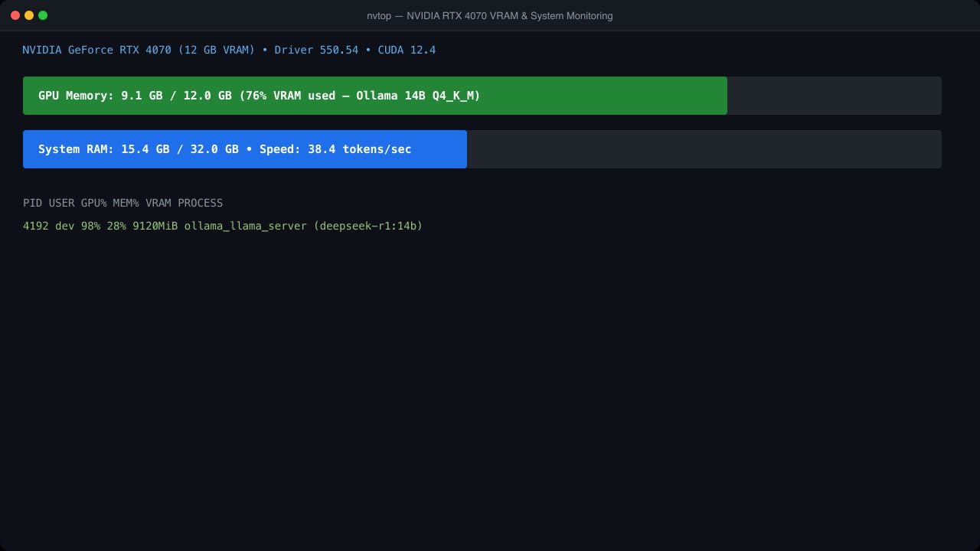Viewport: 980px width, 551px height.
Task: Click the green GPU Memory usage bar
Action: click(x=375, y=96)
